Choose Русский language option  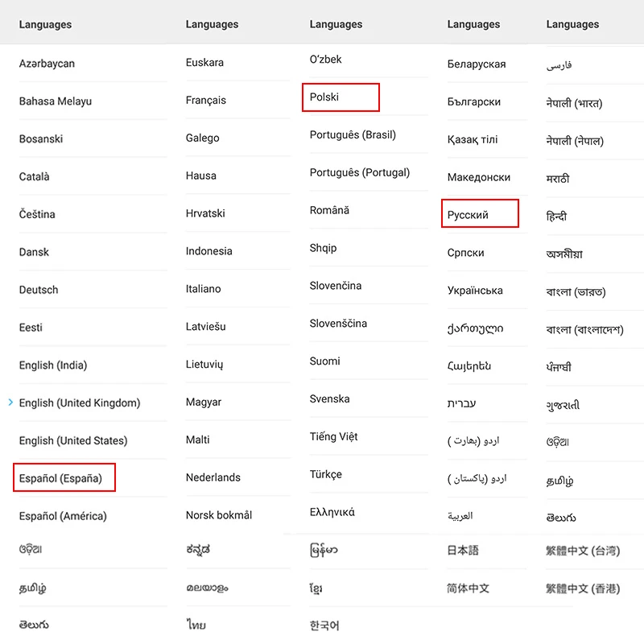coord(468,215)
